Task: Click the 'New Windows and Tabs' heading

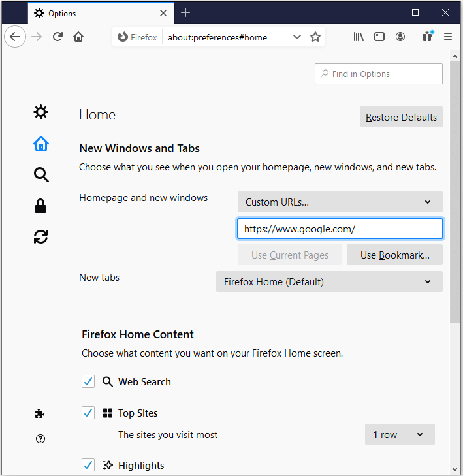Action: [x=139, y=148]
